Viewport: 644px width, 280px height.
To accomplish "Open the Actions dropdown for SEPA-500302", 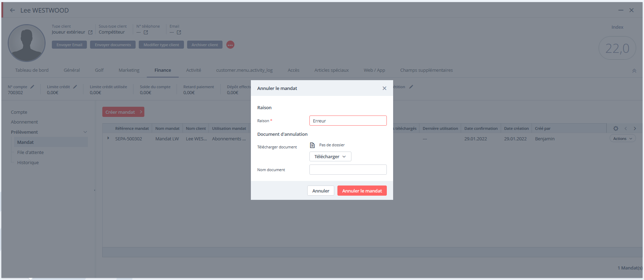I will (x=623, y=139).
